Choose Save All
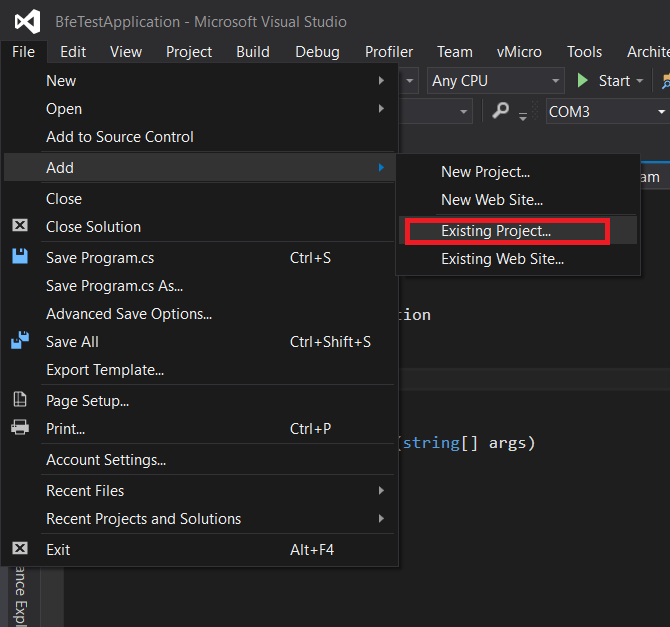 coord(199,341)
